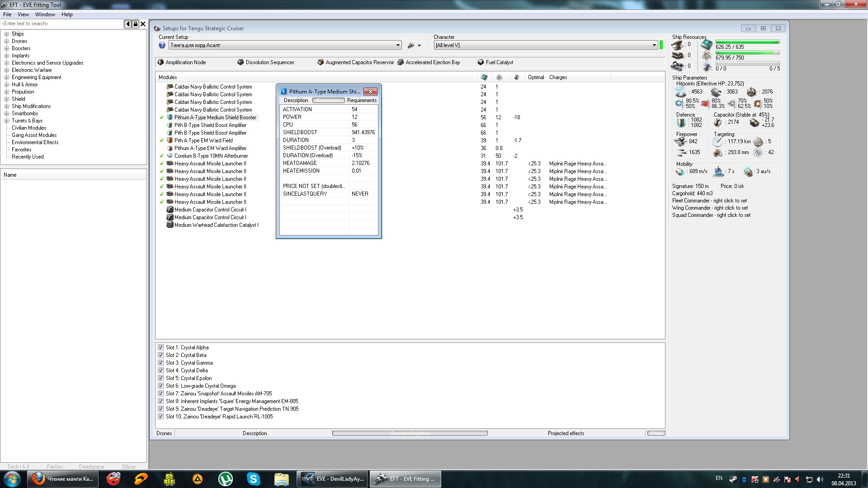Uncheck Slot 5: Crystal Epsilon implant
The width and height of the screenshot is (868, 488).
pyautogui.click(x=160, y=378)
